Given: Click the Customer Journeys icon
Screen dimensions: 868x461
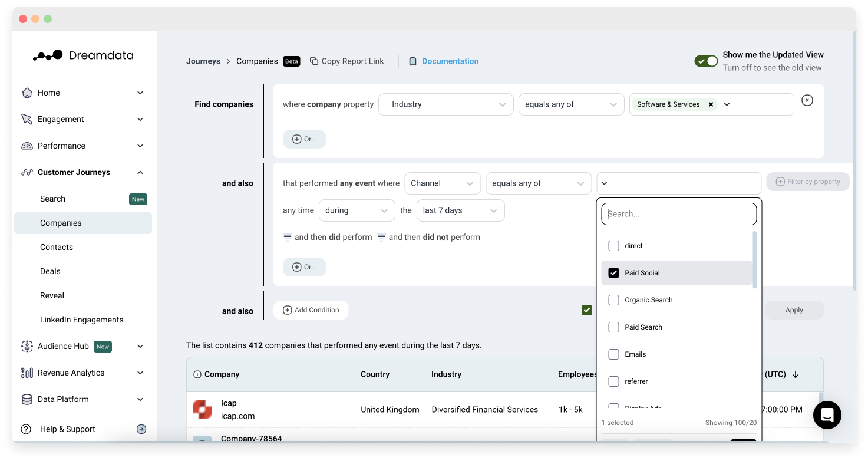Looking at the screenshot, I should point(27,172).
